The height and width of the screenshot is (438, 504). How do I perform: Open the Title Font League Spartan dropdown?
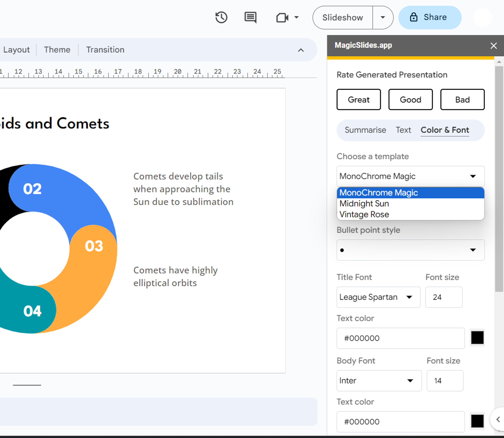[x=378, y=297]
